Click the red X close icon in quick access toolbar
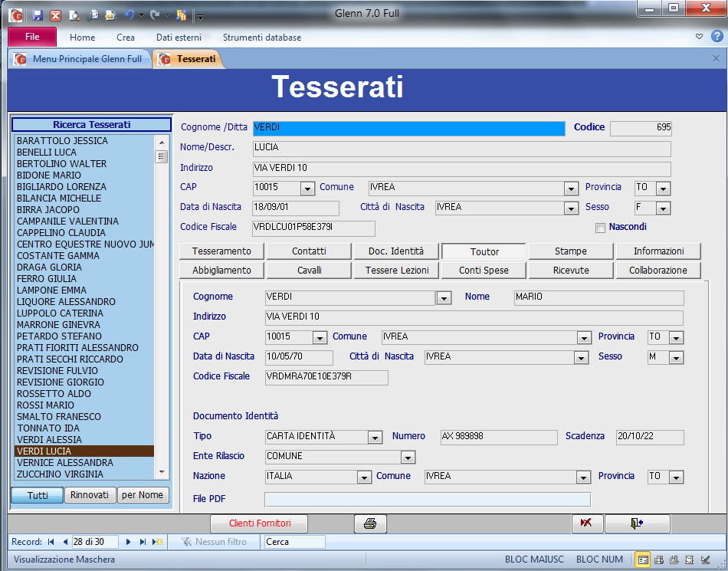 click(56, 15)
